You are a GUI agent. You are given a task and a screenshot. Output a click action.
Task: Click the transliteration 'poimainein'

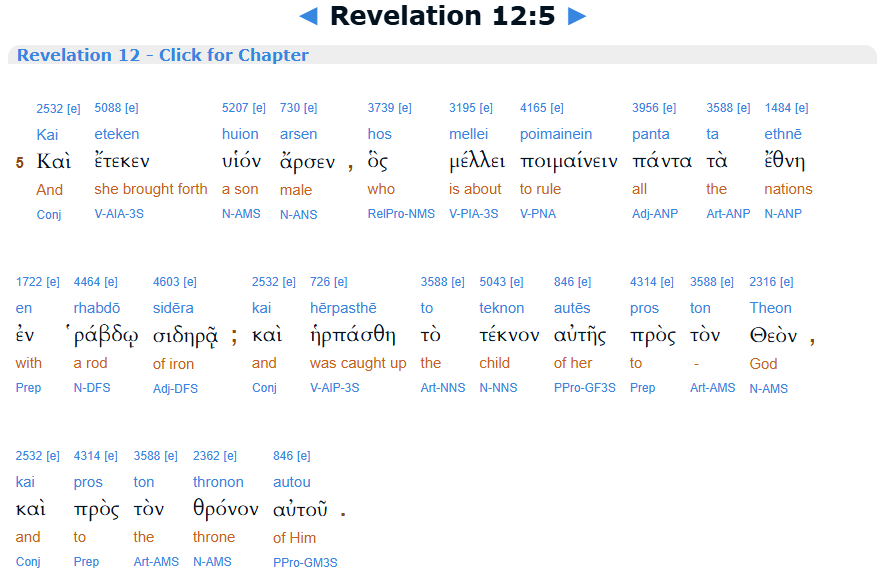(x=555, y=134)
